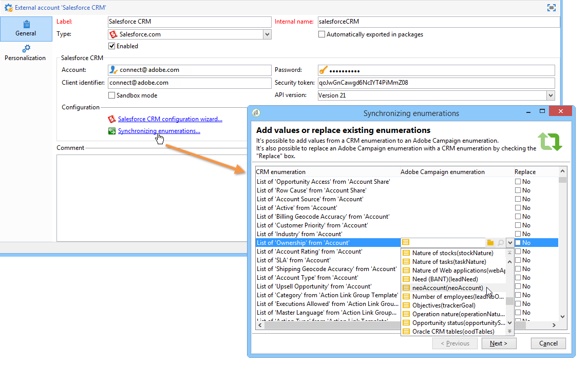Click the green Synchronizing enumerations icon
Viewport: 588px width, 366px height.
point(112,131)
